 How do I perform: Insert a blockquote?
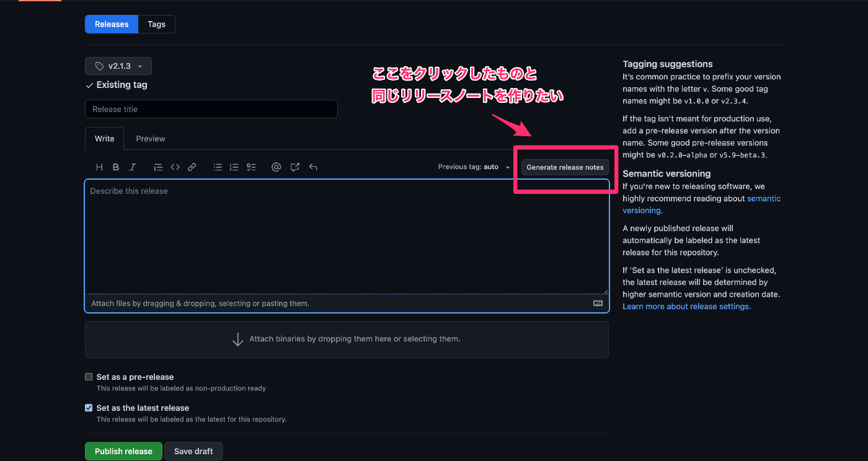[158, 167]
